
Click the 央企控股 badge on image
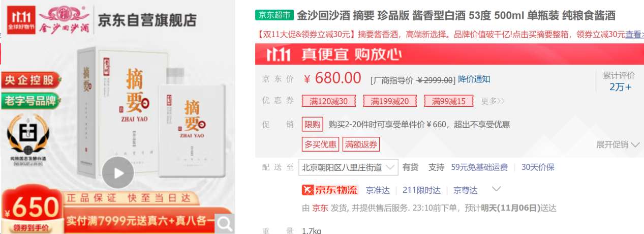[x=29, y=80]
